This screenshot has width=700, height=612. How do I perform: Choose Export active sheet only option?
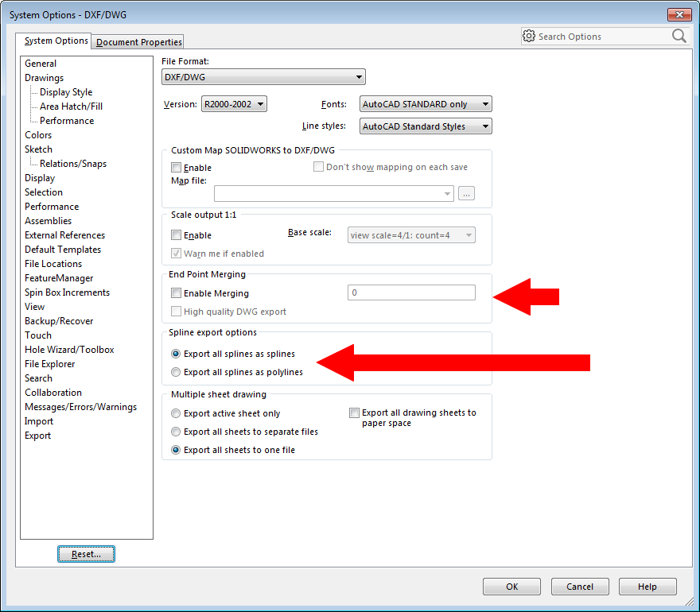coord(177,413)
